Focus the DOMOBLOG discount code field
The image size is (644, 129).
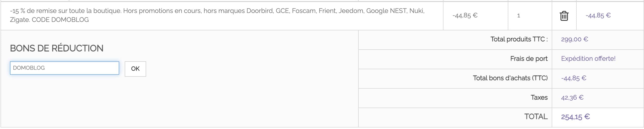pyautogui.click(x=65, y=68)
